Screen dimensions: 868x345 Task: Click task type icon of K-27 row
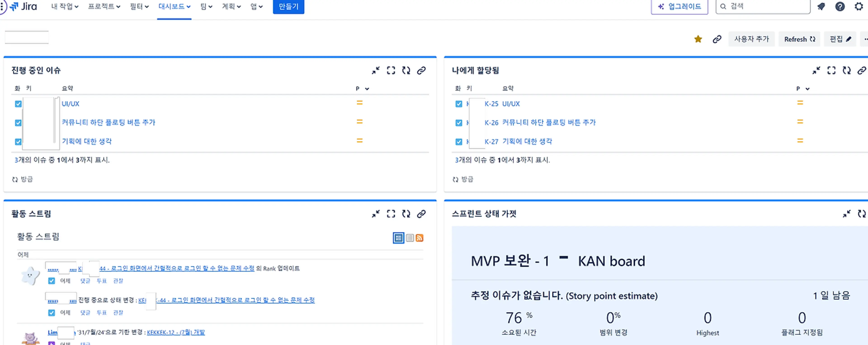[459, 142]
